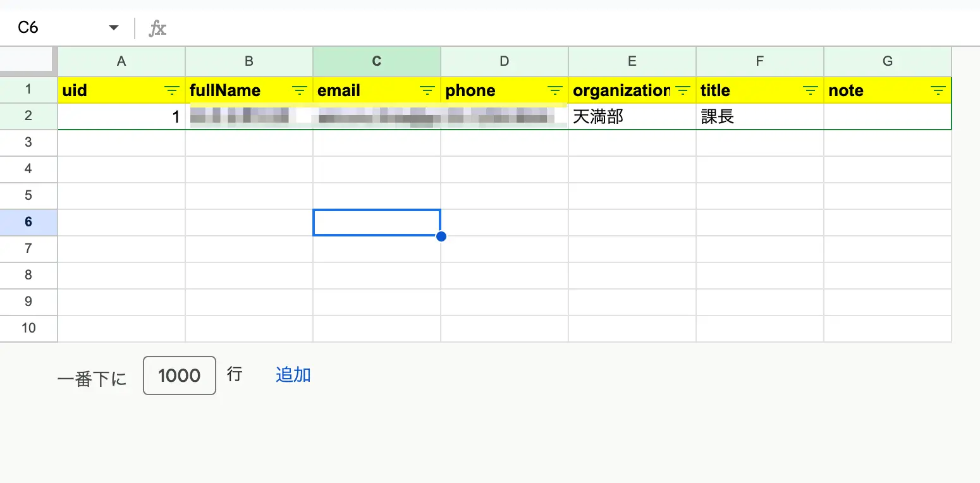Screen dimensions: 980x483
Task: Click the cell containing 天満部
Action: click(x=632, y=116)
